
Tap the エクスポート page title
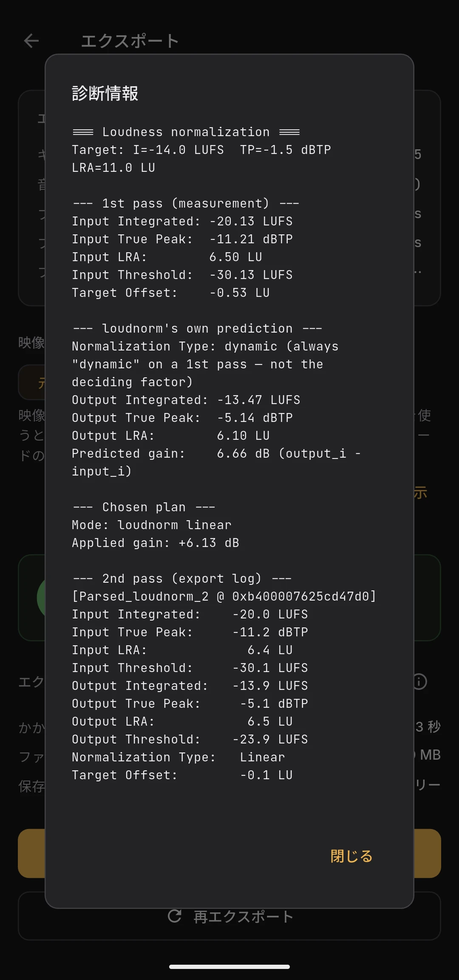[130, 41]
